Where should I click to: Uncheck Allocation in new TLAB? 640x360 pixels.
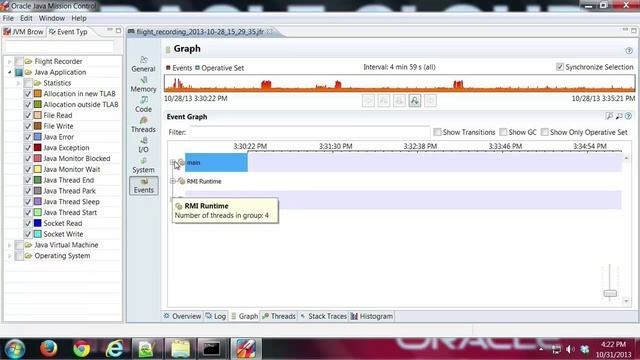click(28, 94)
